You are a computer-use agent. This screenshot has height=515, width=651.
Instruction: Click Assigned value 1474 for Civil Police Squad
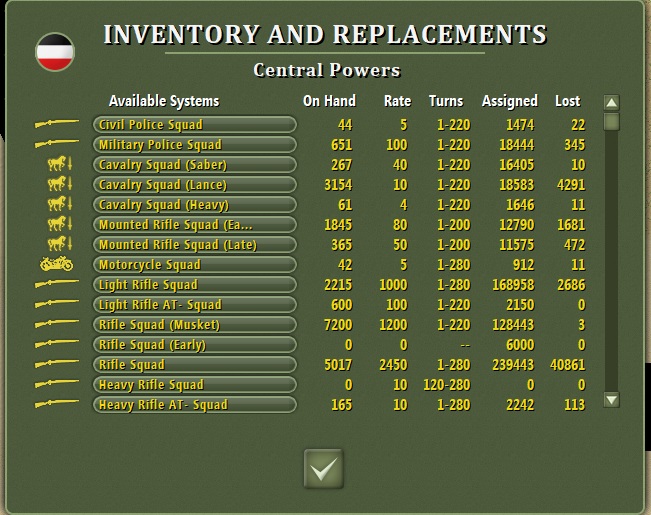[x=520, y=125]
